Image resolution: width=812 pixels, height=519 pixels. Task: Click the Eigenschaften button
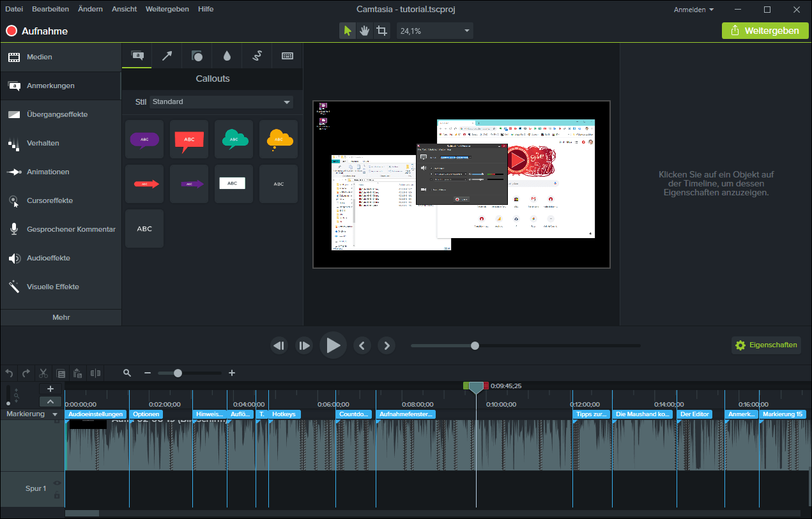coord(766,345)
